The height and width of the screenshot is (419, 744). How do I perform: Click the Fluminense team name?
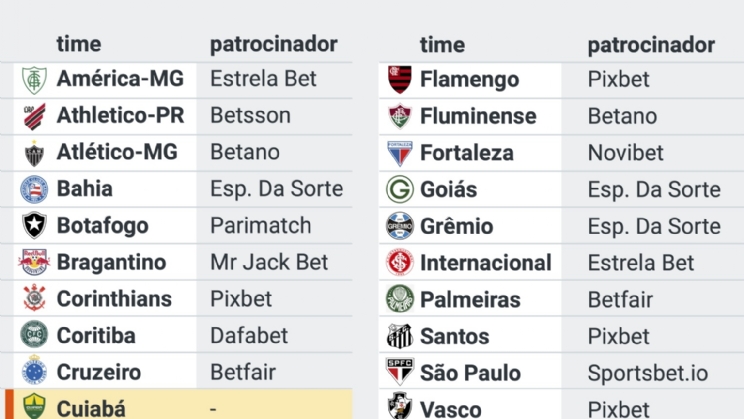click(478, 116)
